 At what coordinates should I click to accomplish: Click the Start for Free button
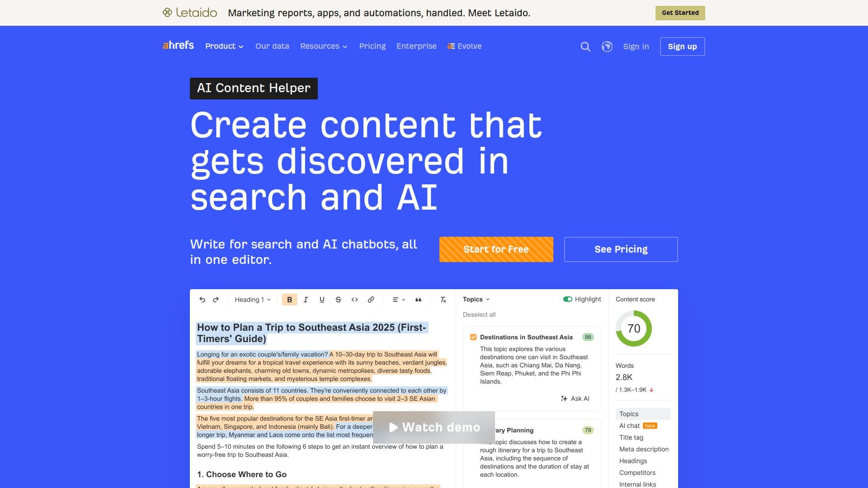coord(496,249)
